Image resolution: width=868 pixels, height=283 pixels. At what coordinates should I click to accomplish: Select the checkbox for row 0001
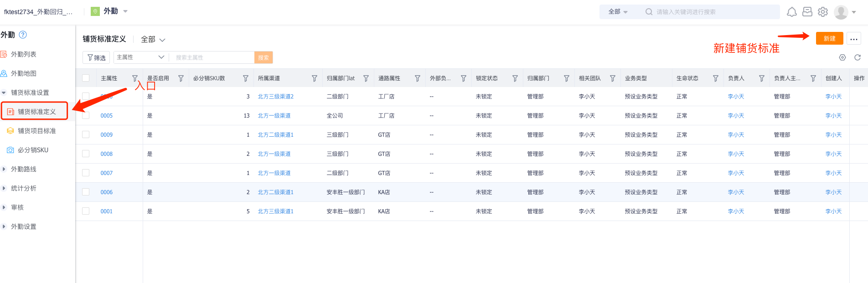pos(86,211)
